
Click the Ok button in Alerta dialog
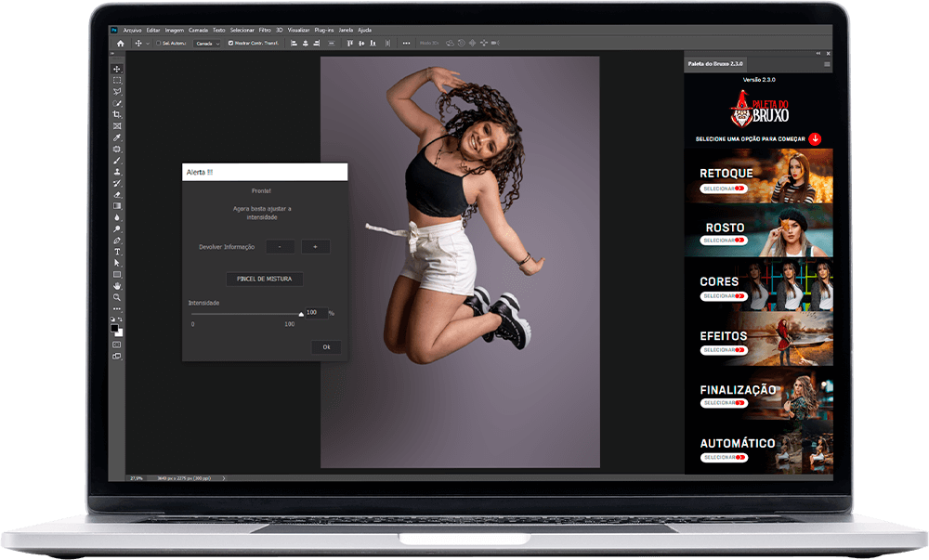(x=326, y=347)
